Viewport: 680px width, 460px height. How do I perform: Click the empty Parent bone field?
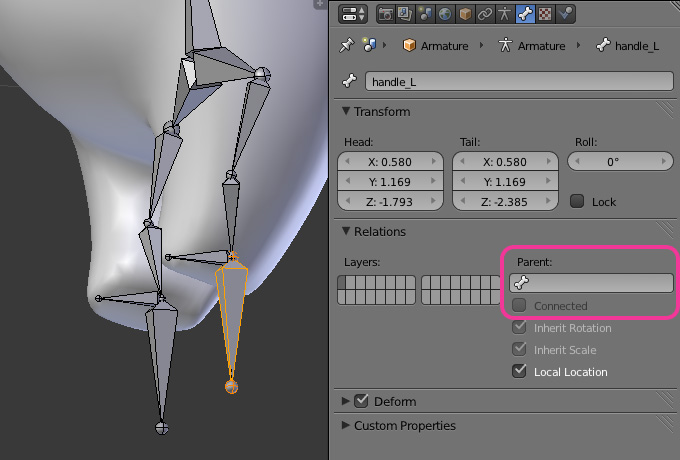click(x=592, y=283)
